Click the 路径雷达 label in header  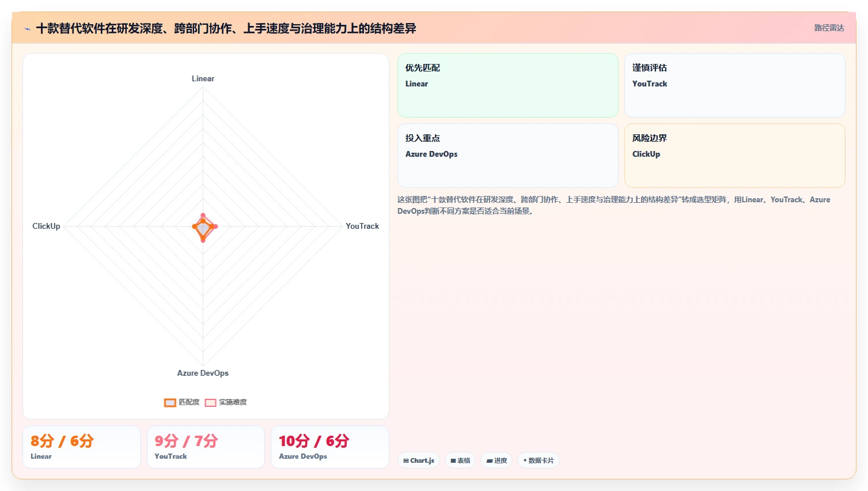pyautogui.click(x=829, y=28)
